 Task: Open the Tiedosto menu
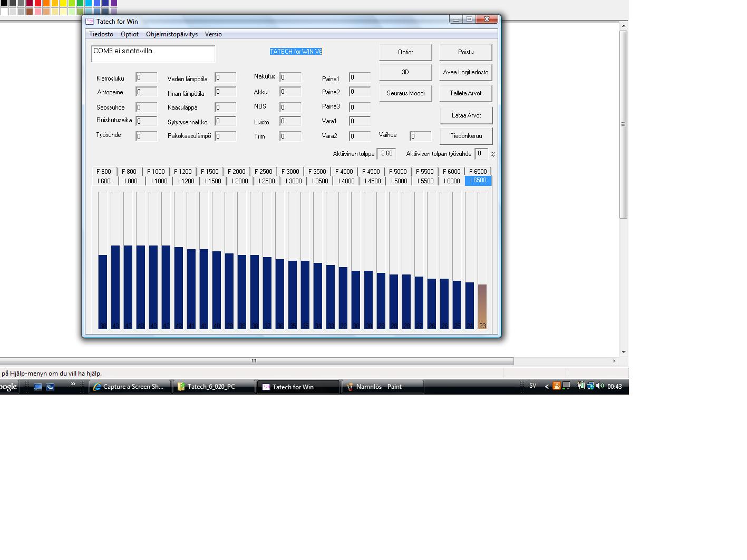(x=101, y=34)
